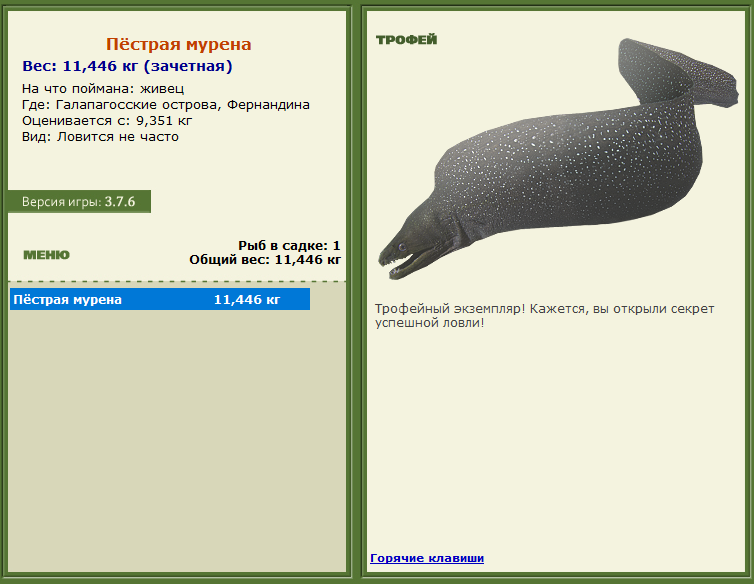The image size is (754, 584).
Task: Click the Вес: 11,446 кг (зачетная) text
Action: tap(127, 66)
